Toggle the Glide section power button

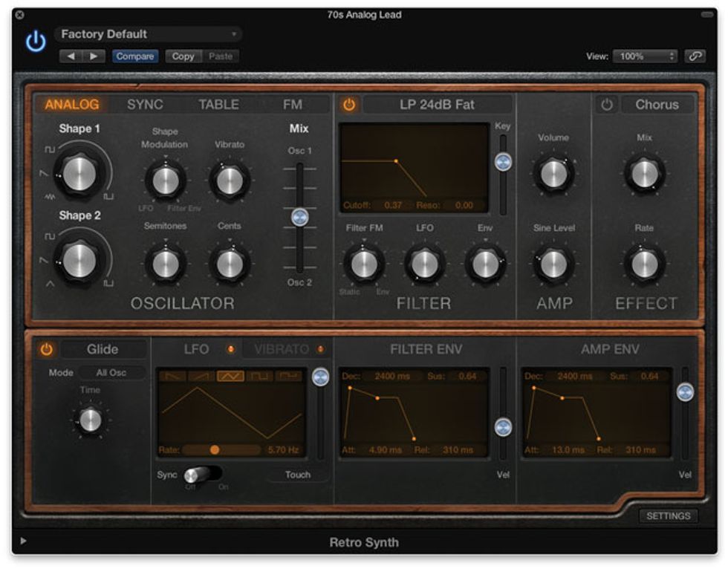(46, 349)
